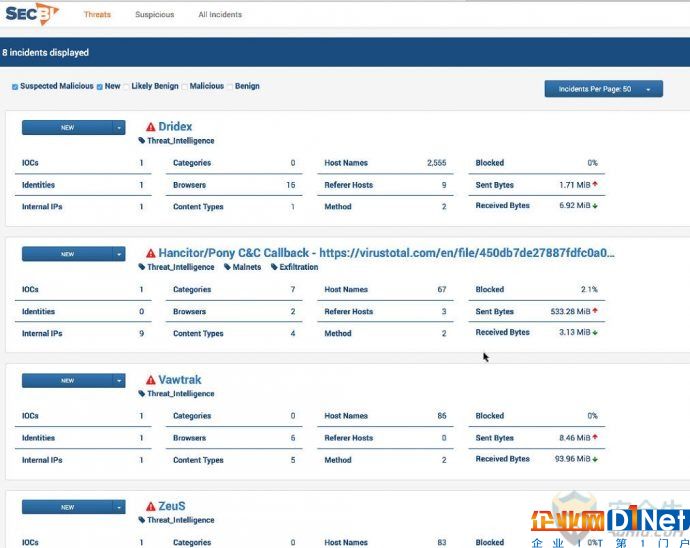The image size is (690, 548).
Task: Click the Malnets tag label
Action: [247, 267]
